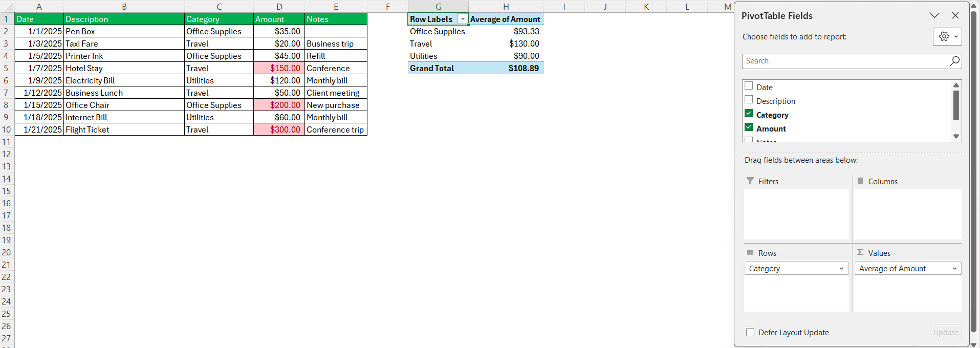The image size is (980, 348).
Task: Click the Conference trip note cell
Action: point(336,129)
